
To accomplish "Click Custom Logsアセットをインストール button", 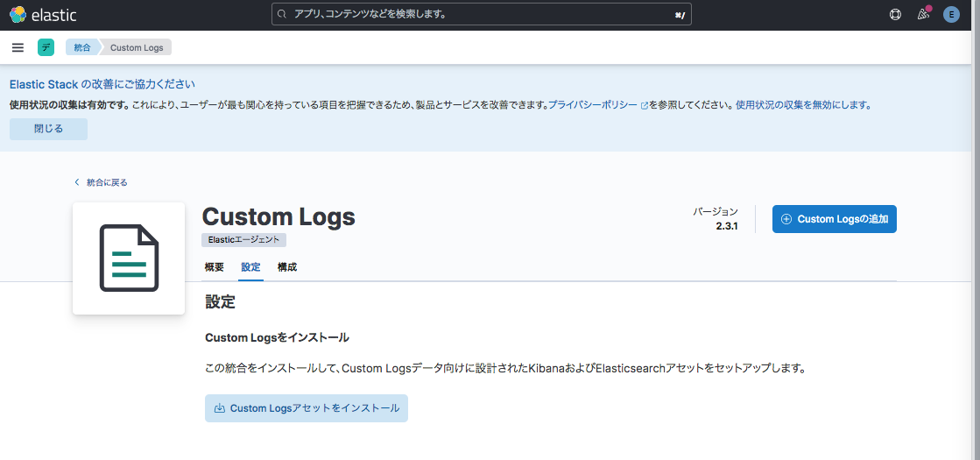I will [307, 408].
